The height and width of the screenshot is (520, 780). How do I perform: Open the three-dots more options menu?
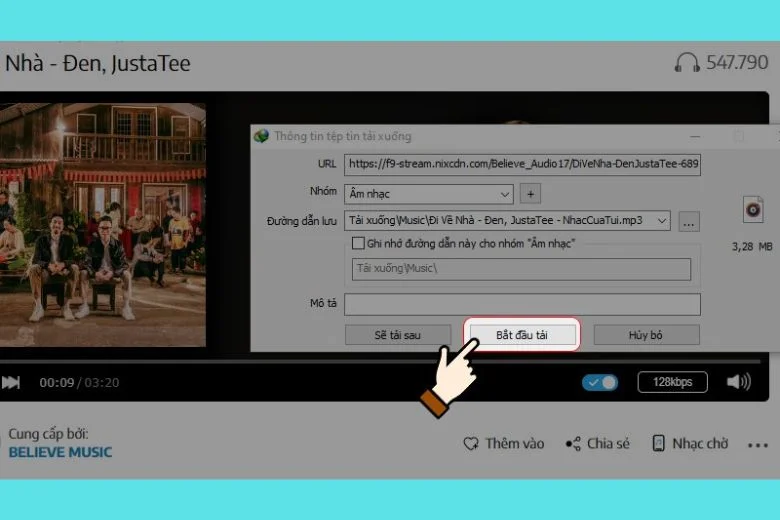(758, 445)
